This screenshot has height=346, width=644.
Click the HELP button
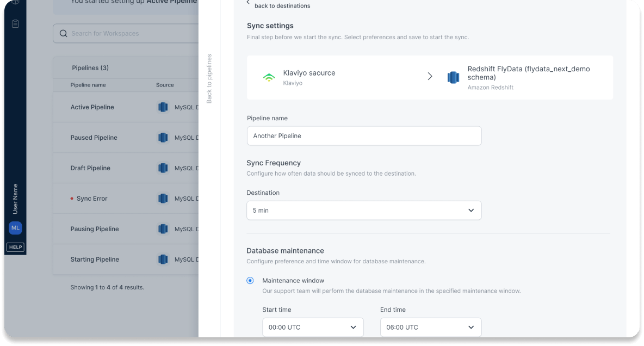pyautogui.click(x=15, y=248)
